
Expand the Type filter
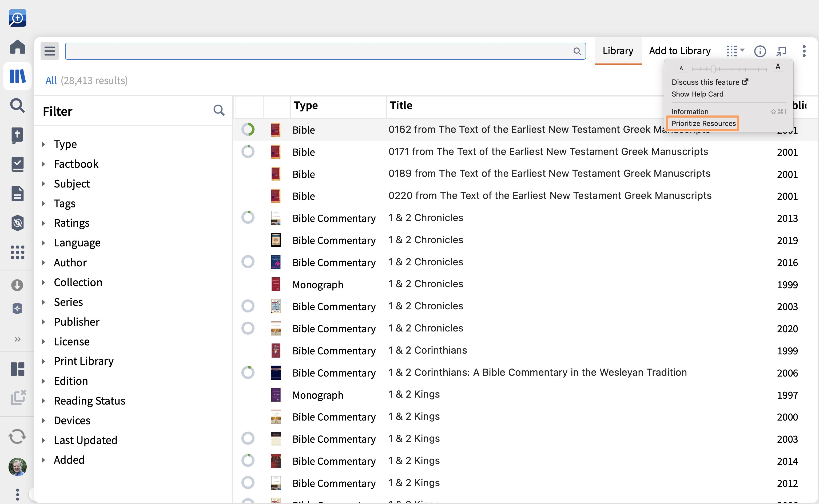point(43,144)
